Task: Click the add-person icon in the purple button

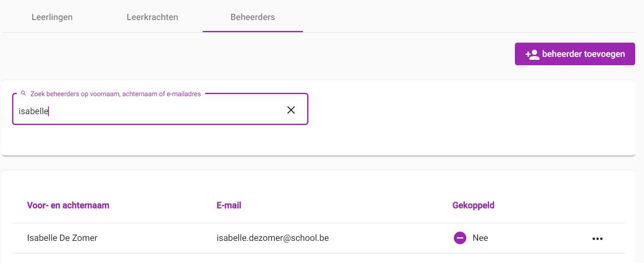Action: 532,54
